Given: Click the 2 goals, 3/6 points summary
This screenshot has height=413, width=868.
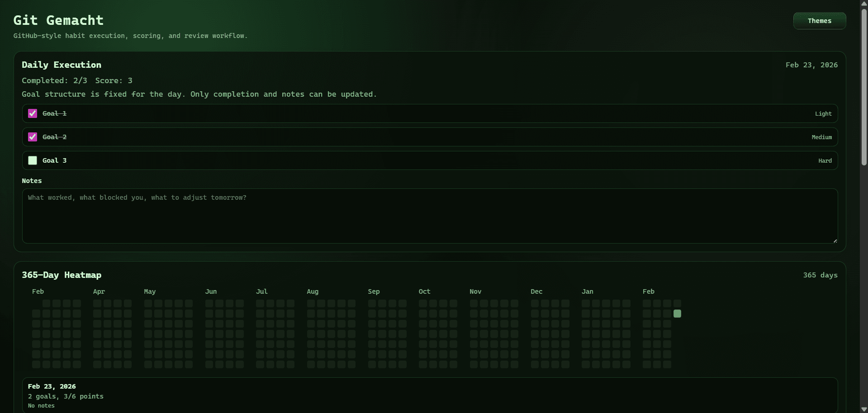Looking at the screenshot, I should [x=65, y=396].
